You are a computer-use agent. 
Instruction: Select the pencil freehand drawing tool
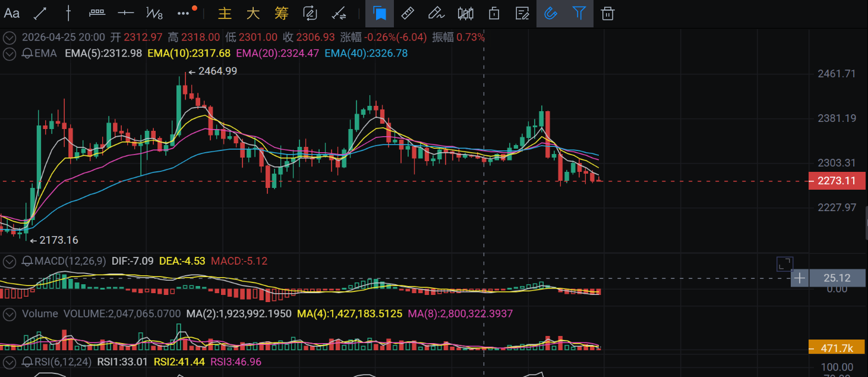(x=436, y=13)
